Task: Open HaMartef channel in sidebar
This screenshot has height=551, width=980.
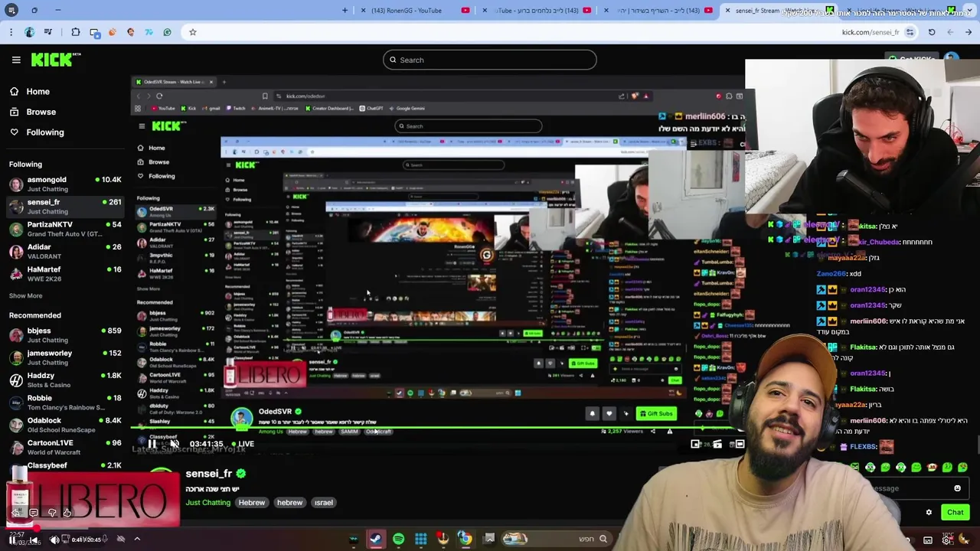Action: pyautogui.click(x=64, y=274)
